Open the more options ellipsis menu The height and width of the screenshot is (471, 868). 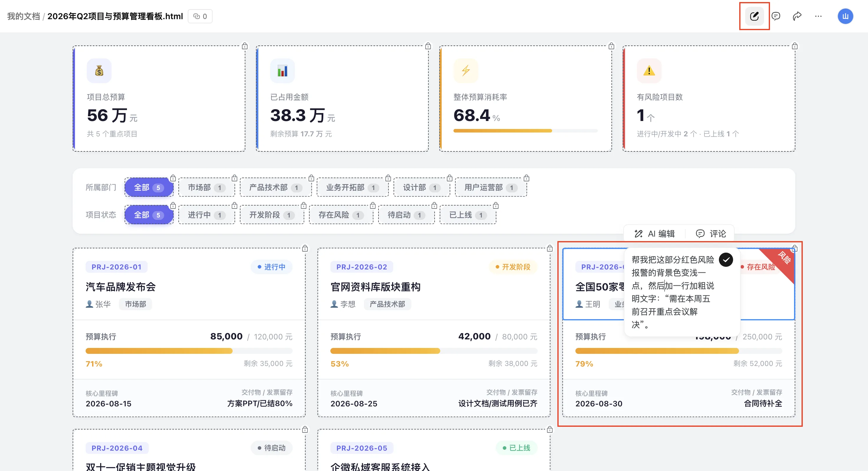tap(818, 16)
